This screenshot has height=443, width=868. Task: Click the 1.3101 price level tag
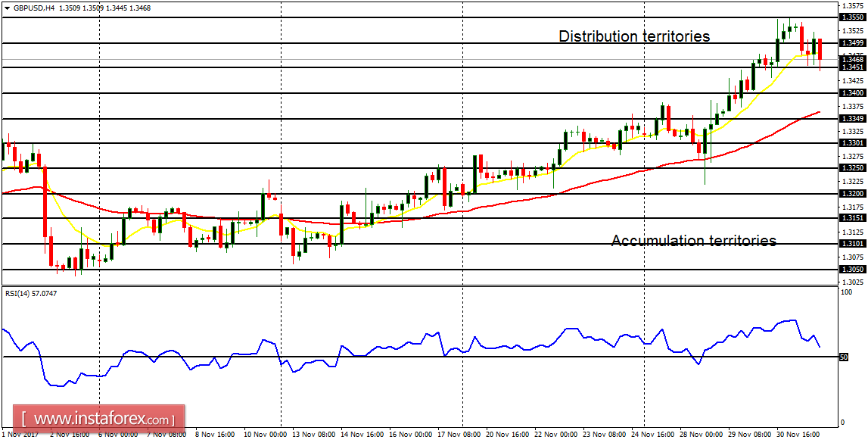point(852,244)
